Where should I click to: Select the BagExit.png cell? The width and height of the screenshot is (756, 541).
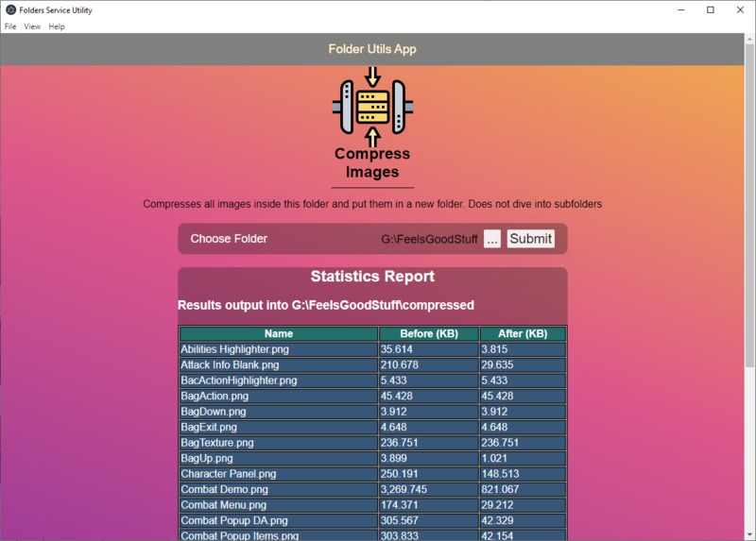tap(278, 427)
